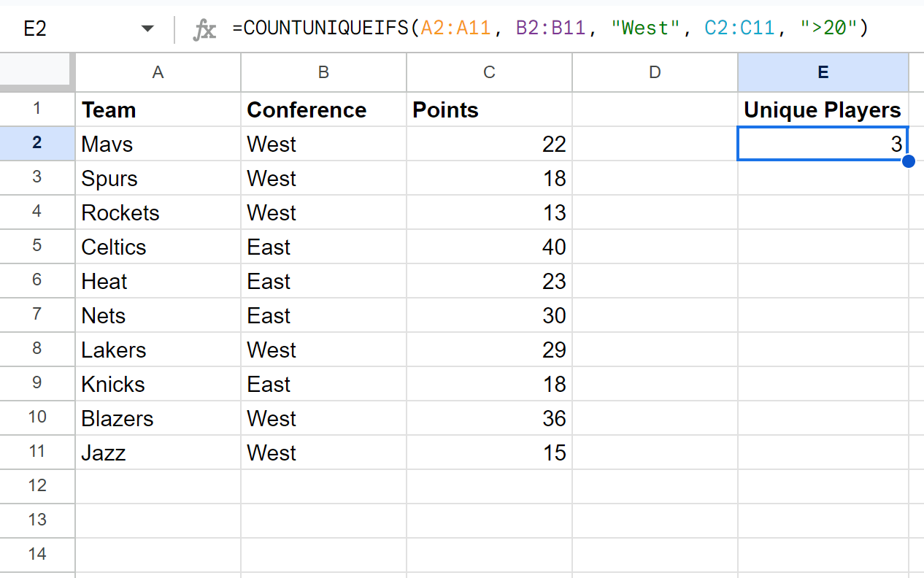Click the blue fill handle on cell E2
Screen dimensions: 924x578
(909, 161)
